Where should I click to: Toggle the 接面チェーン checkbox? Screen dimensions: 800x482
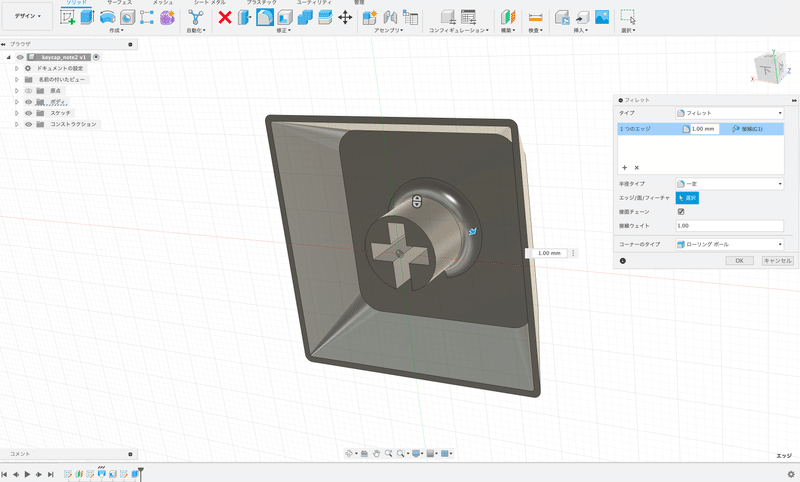tap(681, 212)
